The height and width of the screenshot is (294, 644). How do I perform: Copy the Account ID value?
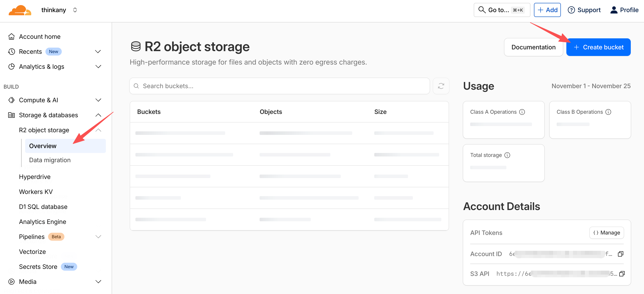coord(620,254)
